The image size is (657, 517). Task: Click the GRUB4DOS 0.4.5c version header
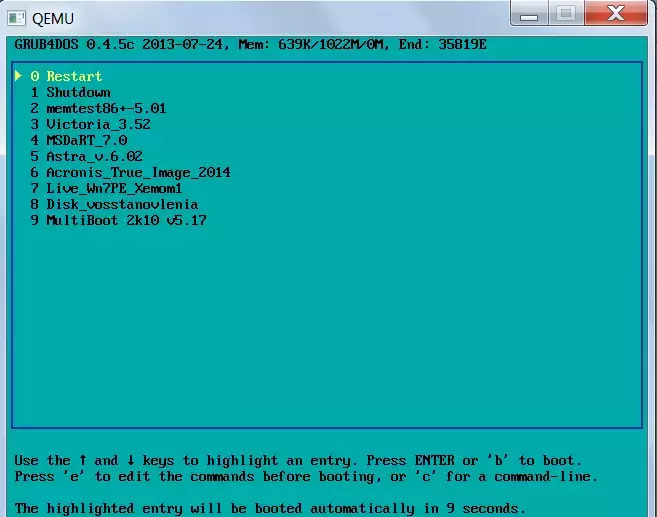[250, 44]
